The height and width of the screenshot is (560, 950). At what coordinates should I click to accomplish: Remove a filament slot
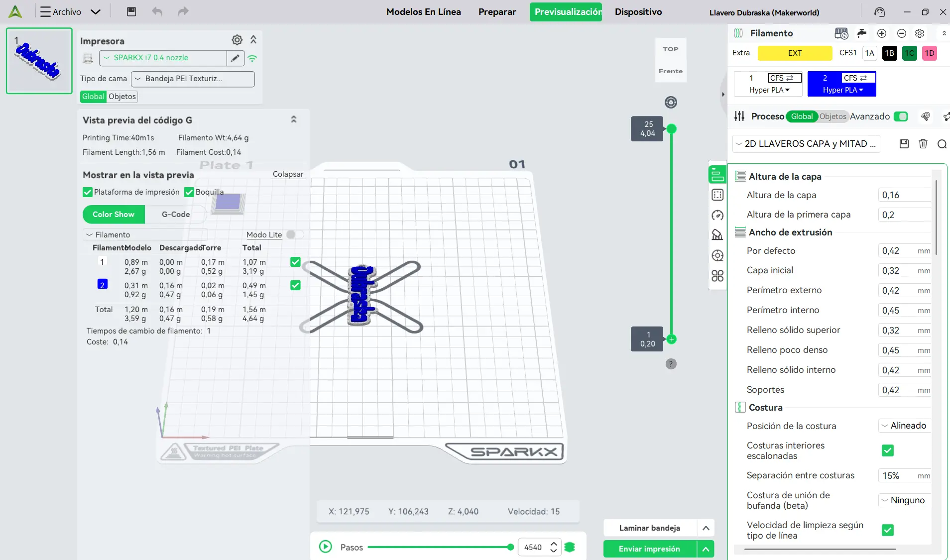[901, 33]
